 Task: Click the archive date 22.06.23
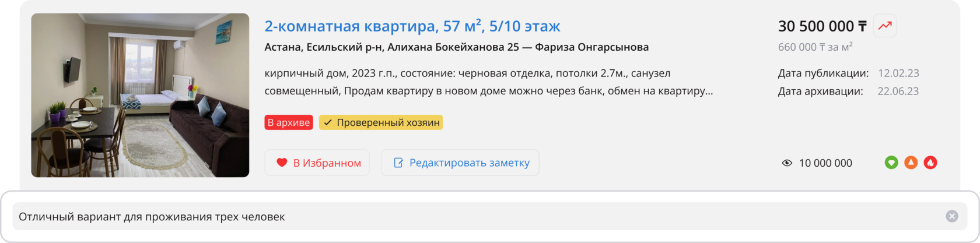[x=898, y=91]
